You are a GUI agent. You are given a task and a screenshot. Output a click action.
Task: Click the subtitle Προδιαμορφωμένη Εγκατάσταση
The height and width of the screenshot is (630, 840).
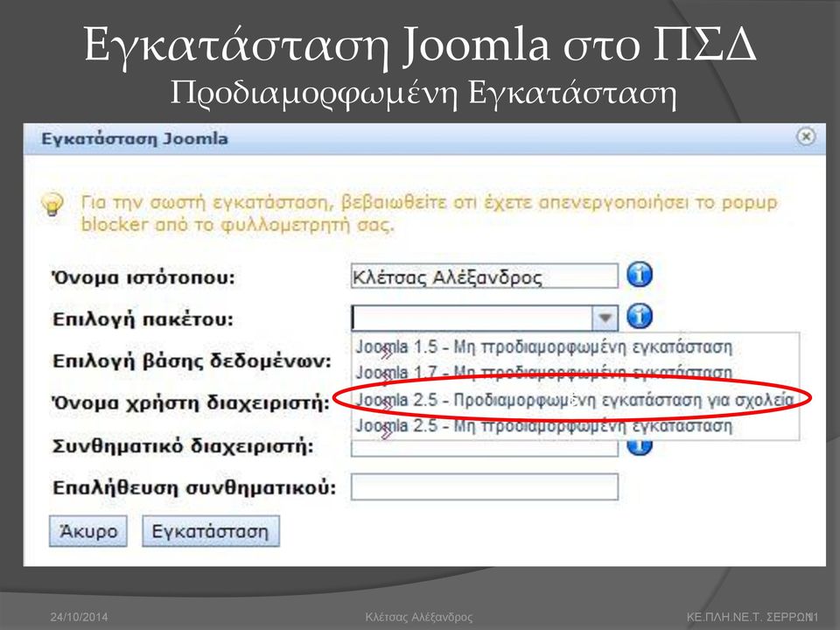423,93
